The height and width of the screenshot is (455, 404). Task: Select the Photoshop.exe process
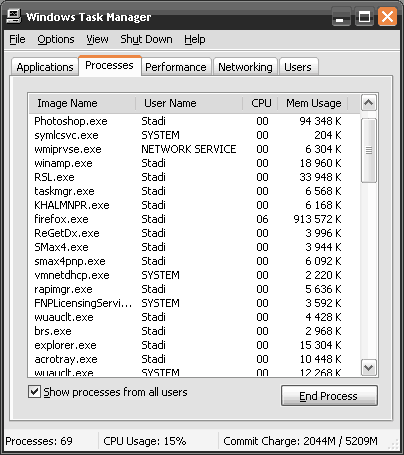[194, 121]
